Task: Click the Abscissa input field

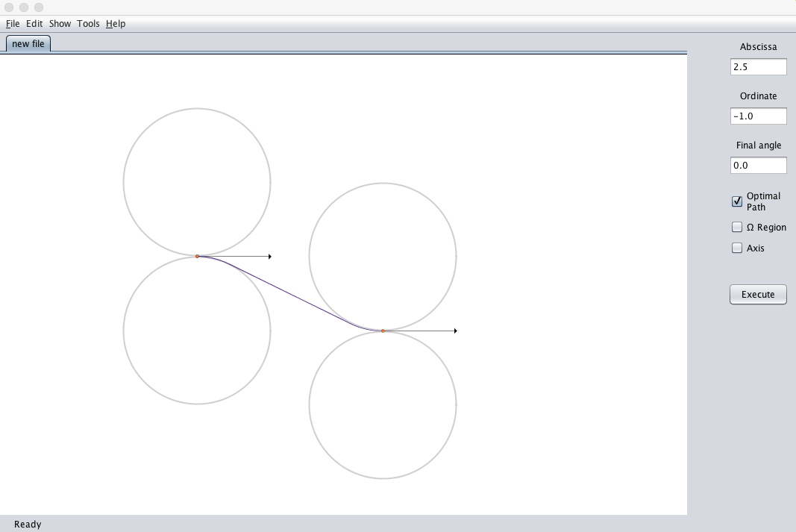Action: click(758, 67)
